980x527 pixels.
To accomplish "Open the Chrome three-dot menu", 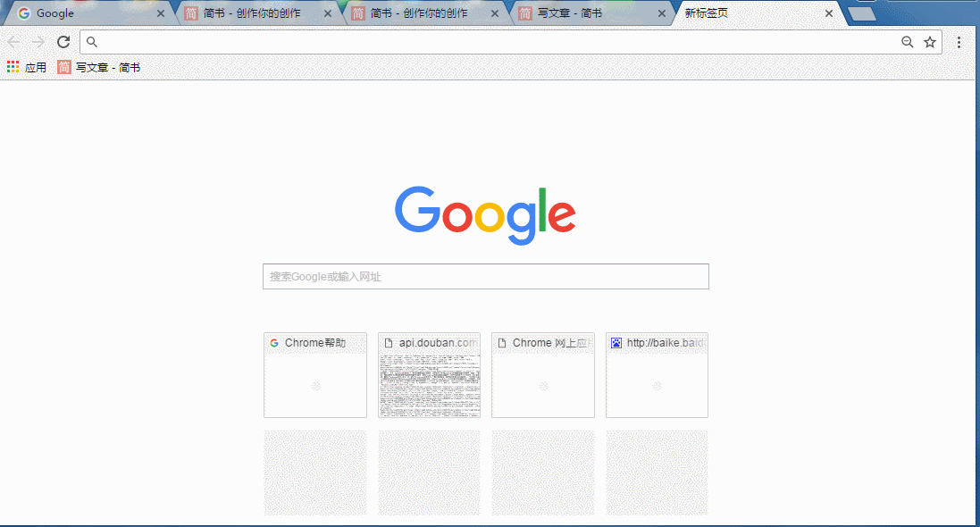I will (x=959, y=42).
